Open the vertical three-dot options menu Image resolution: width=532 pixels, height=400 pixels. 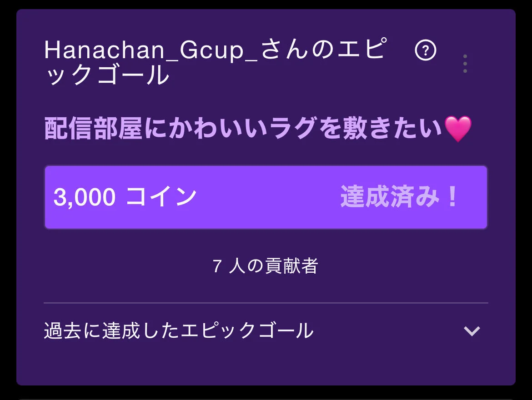(x=465, y=64)
